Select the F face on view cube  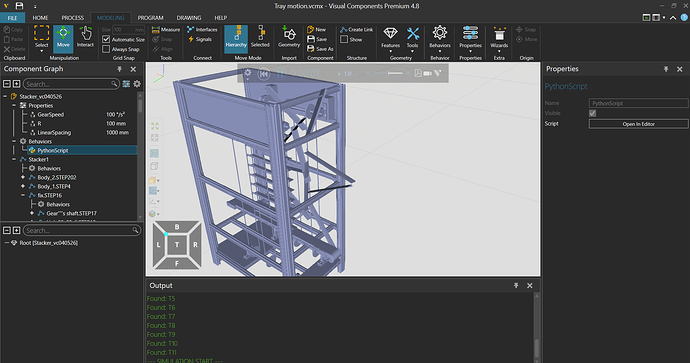pos(177,263)
